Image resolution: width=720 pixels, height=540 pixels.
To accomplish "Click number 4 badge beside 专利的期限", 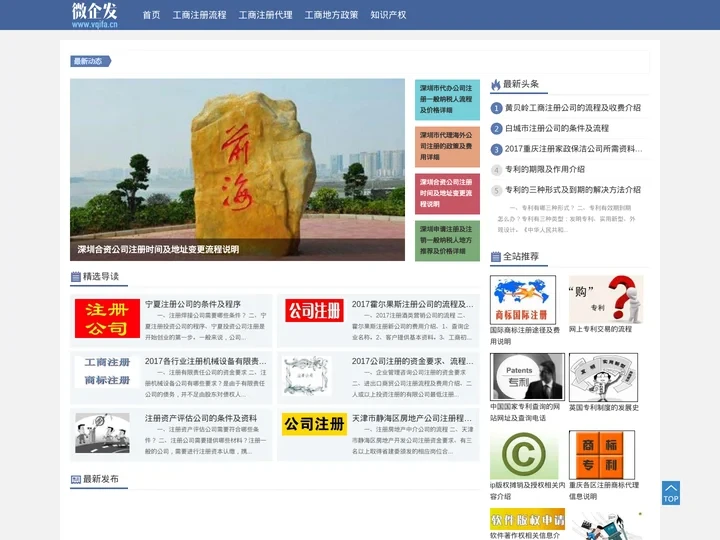I will (x=496, y=170).
